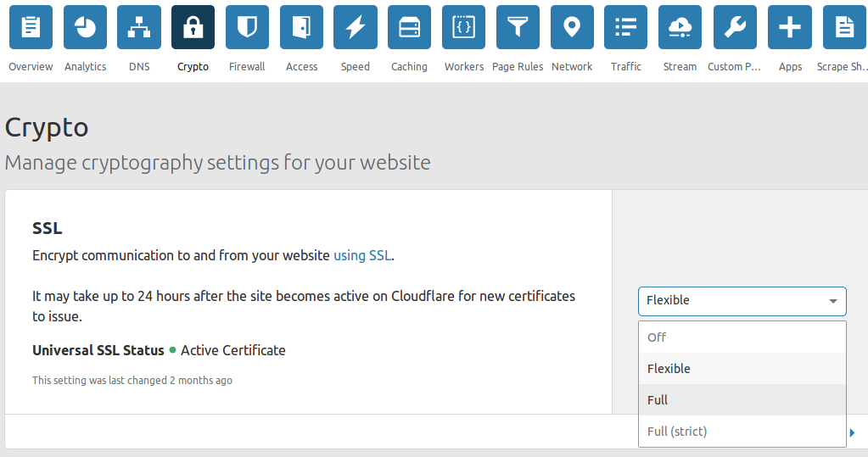Screen dimensions: 868x457
Task: Open the Traffic list icon
Action: point(626,27)
